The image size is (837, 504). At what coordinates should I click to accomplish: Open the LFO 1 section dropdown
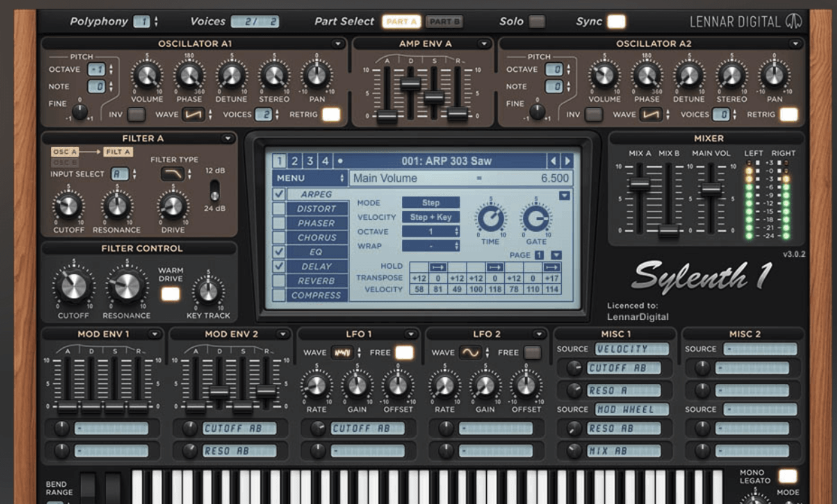[411, 334]
